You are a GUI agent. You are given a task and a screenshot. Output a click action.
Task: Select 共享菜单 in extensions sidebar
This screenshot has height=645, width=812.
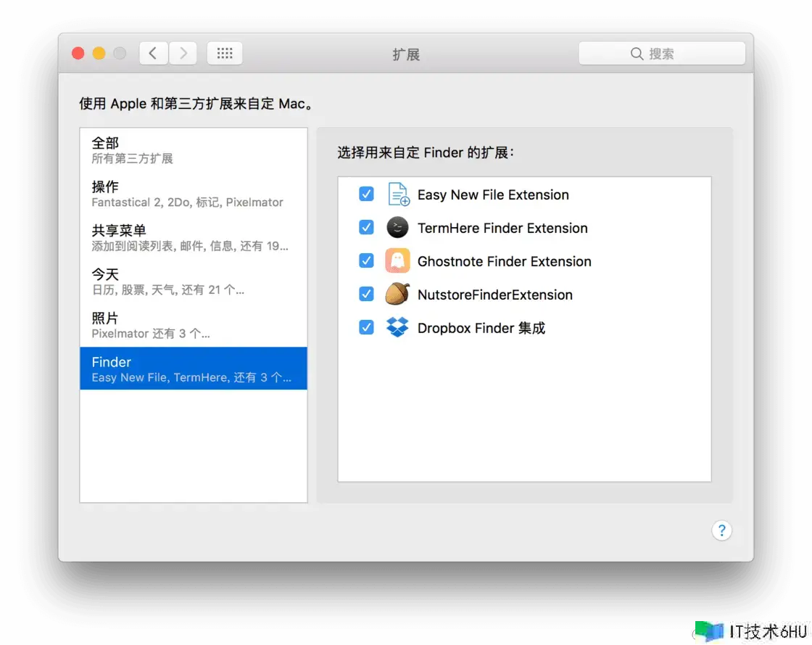194,237
